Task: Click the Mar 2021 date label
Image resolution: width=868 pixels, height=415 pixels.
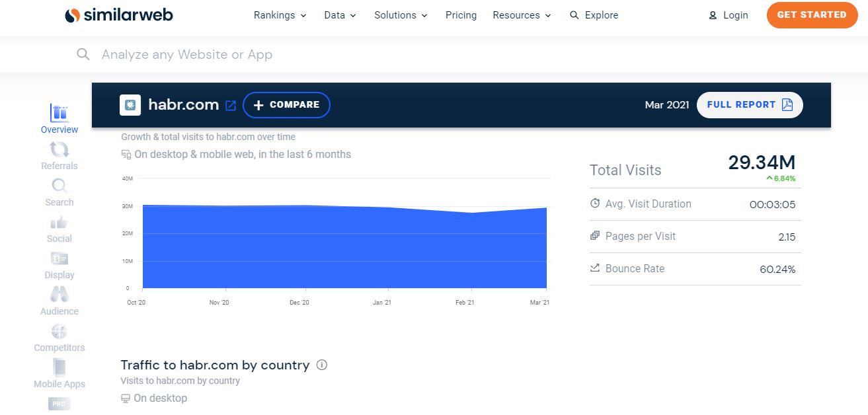Action: [667, 104]
